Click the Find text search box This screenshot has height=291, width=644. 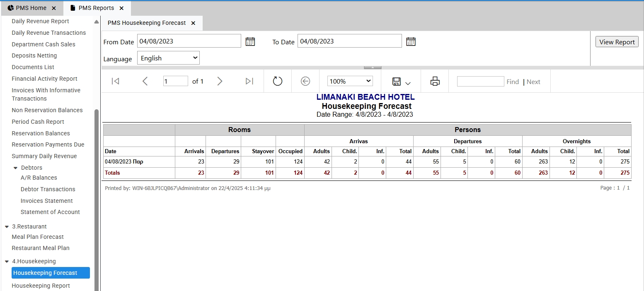click(x=480, y=81)
